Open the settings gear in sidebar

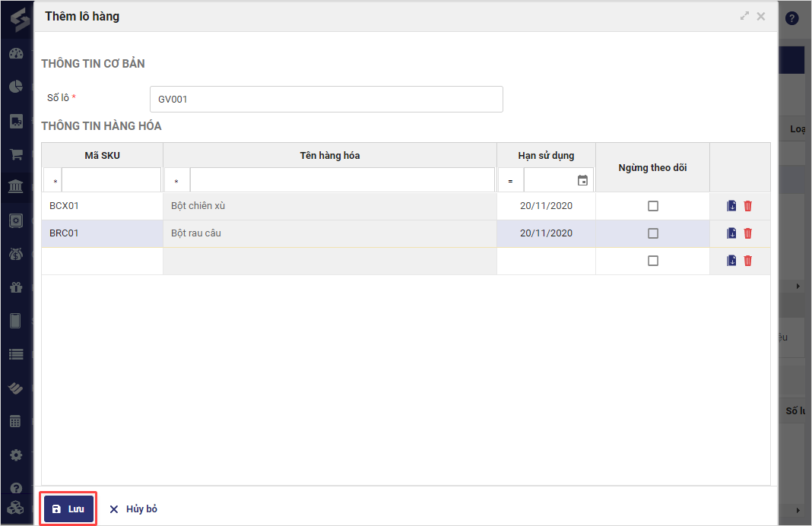pos(16,455)
